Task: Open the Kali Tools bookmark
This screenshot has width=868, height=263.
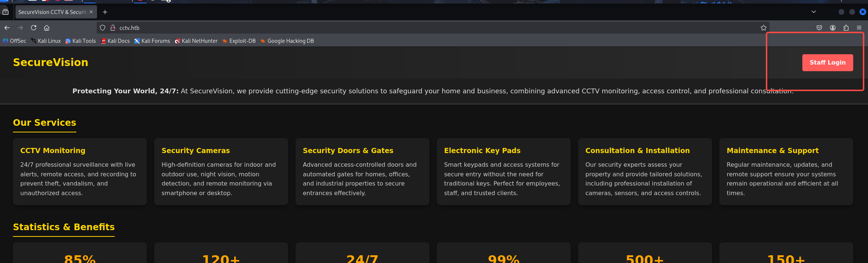Action: 80,41
